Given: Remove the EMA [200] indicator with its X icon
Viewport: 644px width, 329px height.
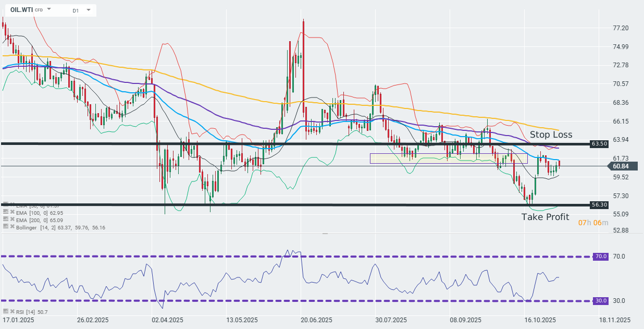Looking at the screenshot, I should (x=13, y=220).
